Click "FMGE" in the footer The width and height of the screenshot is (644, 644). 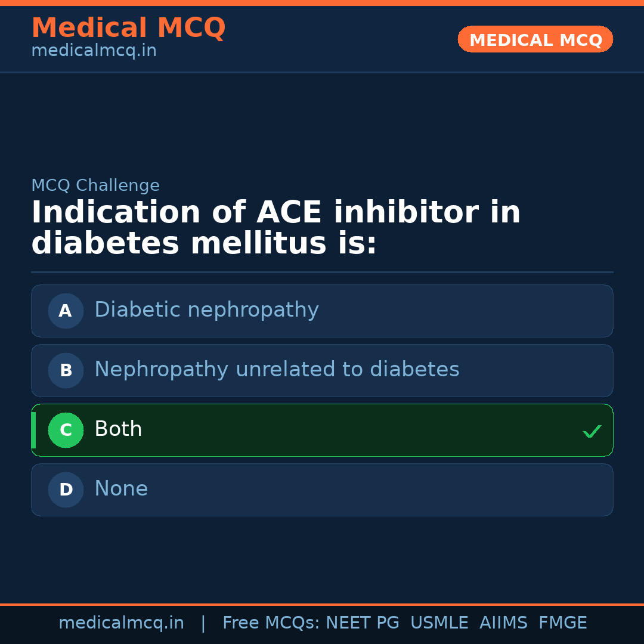[x=562, y=623]
